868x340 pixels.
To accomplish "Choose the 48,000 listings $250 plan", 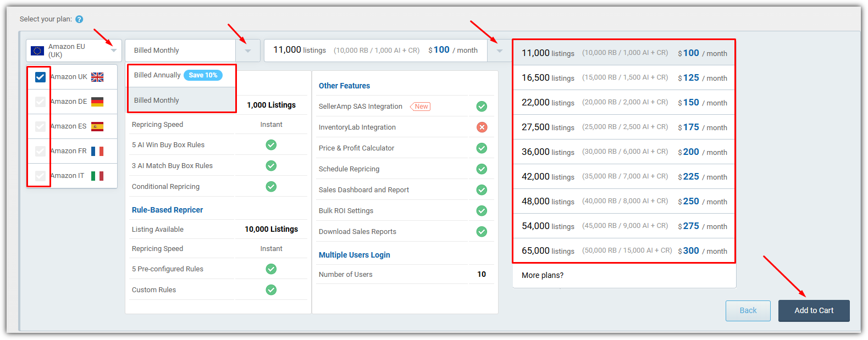I will [x=624, y=202].
